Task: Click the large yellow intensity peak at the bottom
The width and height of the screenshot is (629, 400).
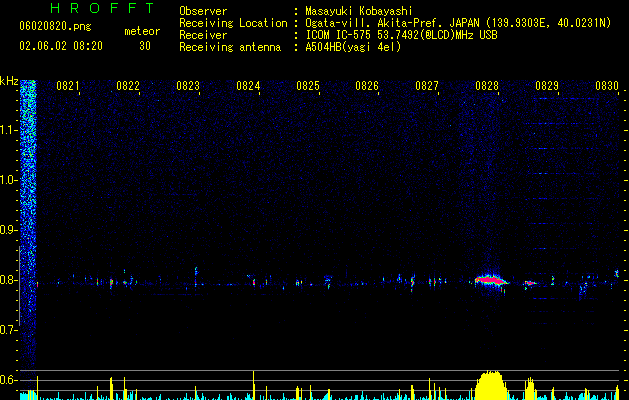Action: click(x=491, y=385)
